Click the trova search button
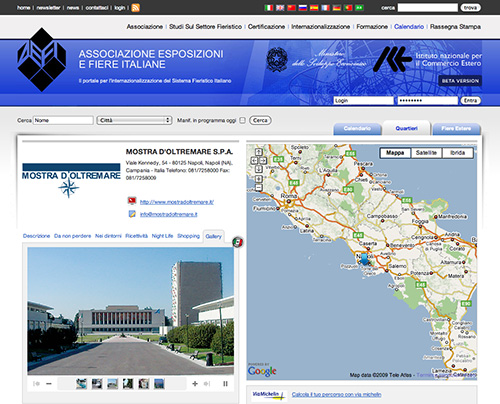The height and width of the screenshot is (404, 500). 470,8
